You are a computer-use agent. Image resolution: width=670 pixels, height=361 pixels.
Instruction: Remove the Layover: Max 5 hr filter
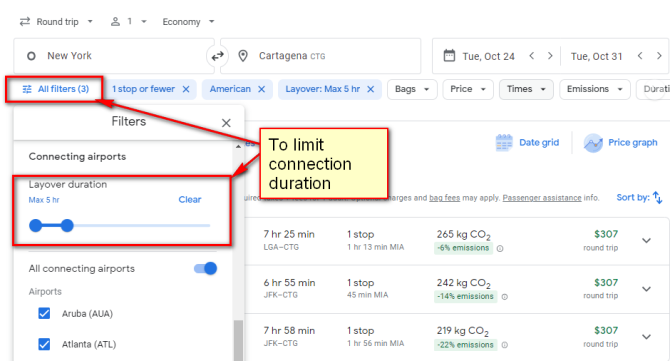(x=370, y=89)
